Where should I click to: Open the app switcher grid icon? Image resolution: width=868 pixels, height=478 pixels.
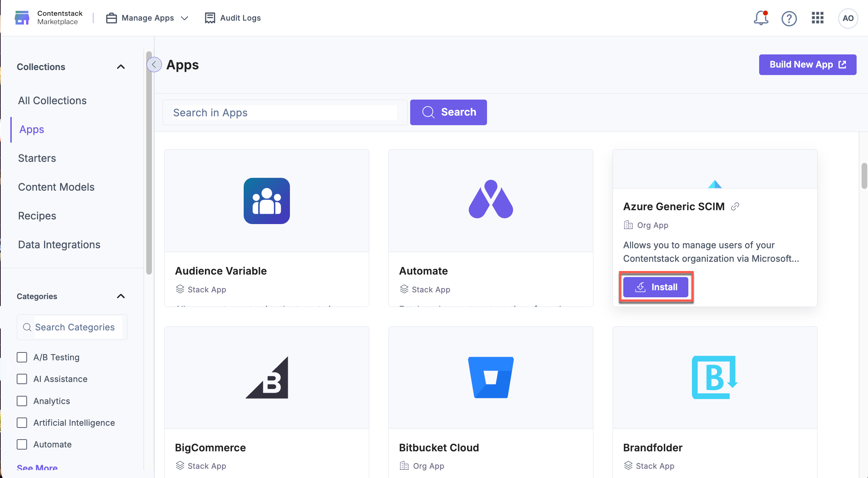coord(817,18)
